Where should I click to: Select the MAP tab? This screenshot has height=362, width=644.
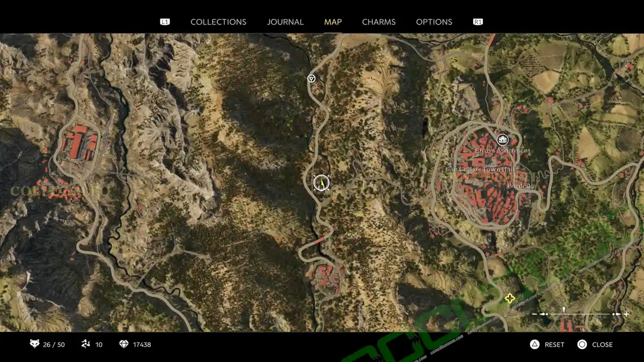(x=333, y=22)
